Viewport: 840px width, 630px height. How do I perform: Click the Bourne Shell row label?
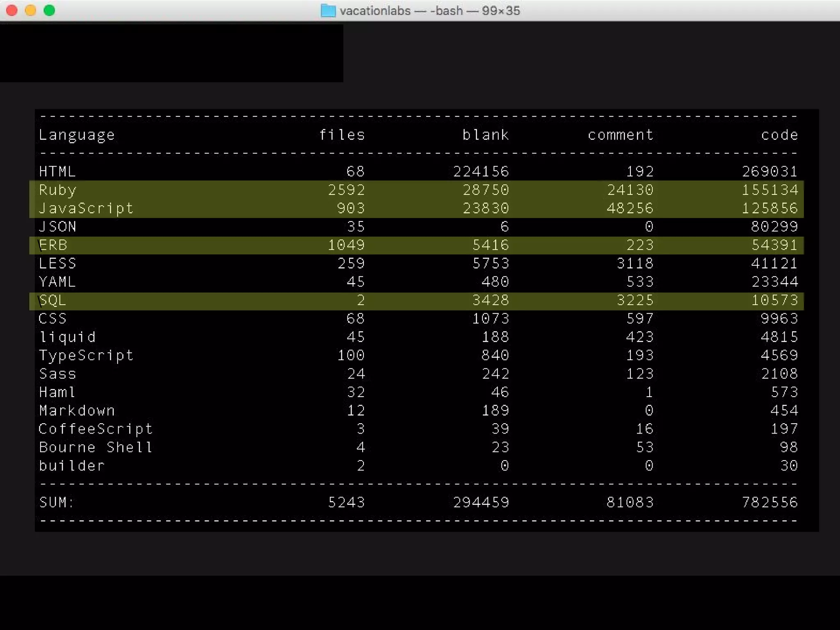96,447
